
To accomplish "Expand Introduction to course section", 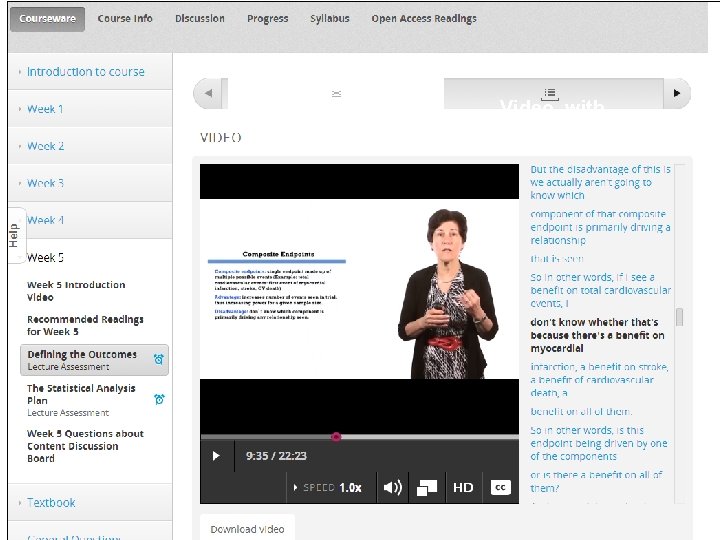I will click(x=90, y=72).
